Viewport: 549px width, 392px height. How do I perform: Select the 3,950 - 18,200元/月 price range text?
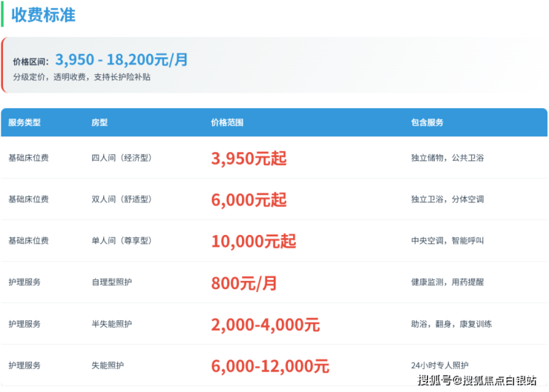[x=122, y=60]
